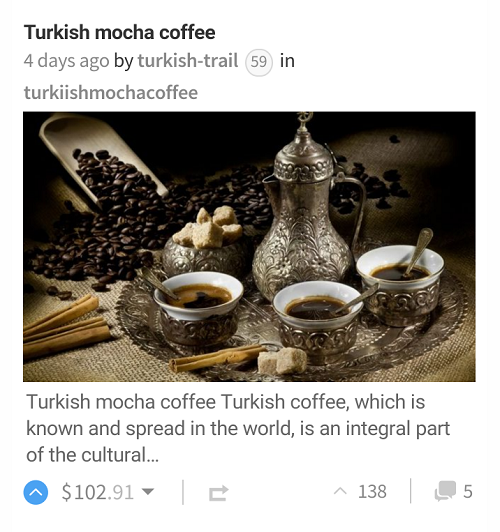Click the resteem arrow icon

[x=218, y=493]
